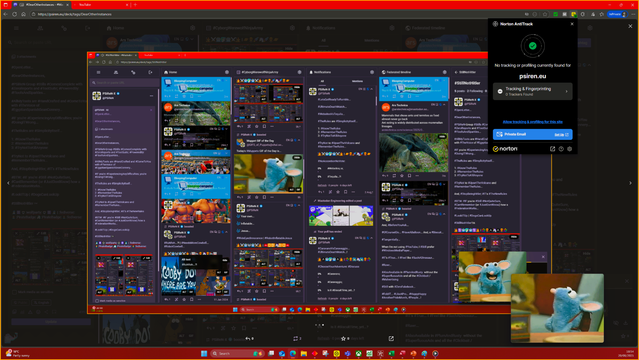Refresh the current page
Screen dimensions: 639x360
[14, 14]
